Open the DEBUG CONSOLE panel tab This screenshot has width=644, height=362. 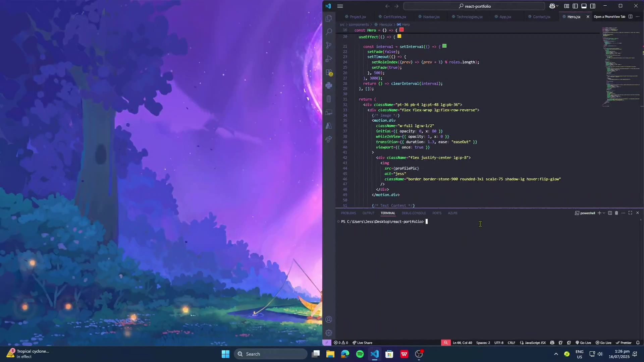click(414, 213)
